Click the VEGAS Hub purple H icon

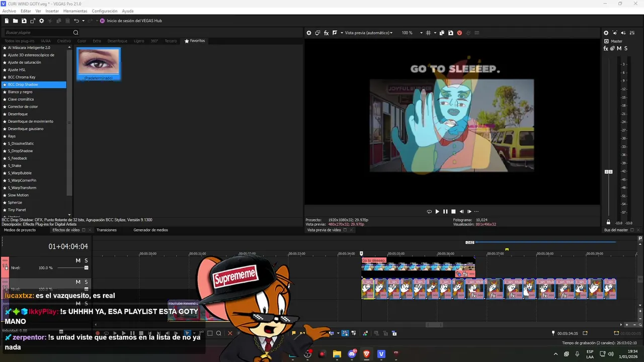[x=102, y=21]
